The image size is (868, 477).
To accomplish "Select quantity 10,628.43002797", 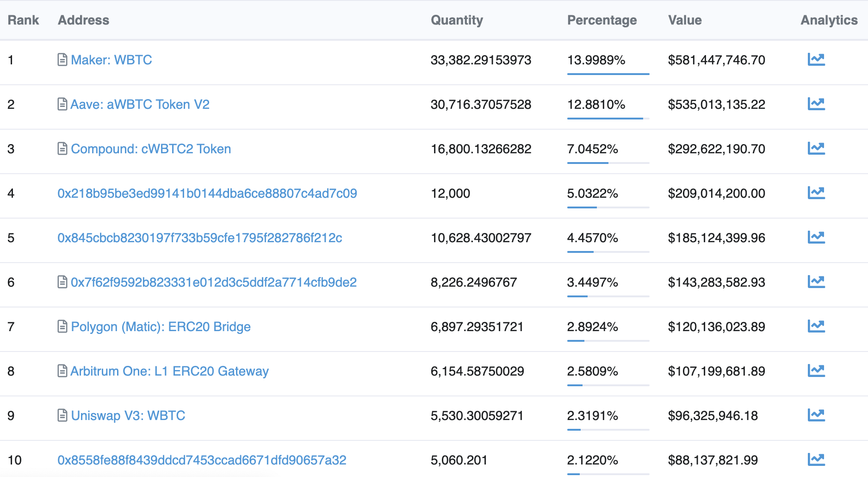I will (x=481, y=238).
